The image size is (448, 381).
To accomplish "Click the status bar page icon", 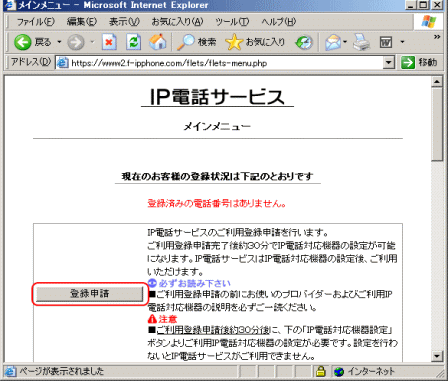I will 10,371.
